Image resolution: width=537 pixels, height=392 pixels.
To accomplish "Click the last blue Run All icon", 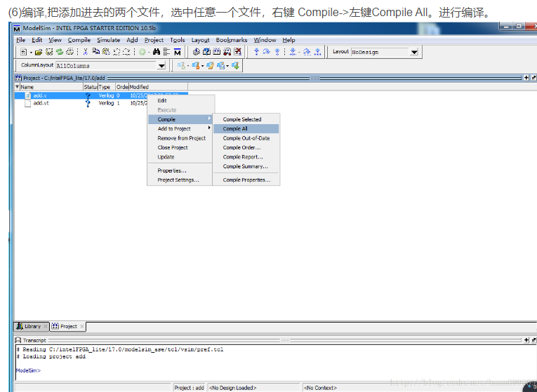I will coord(317,52).
